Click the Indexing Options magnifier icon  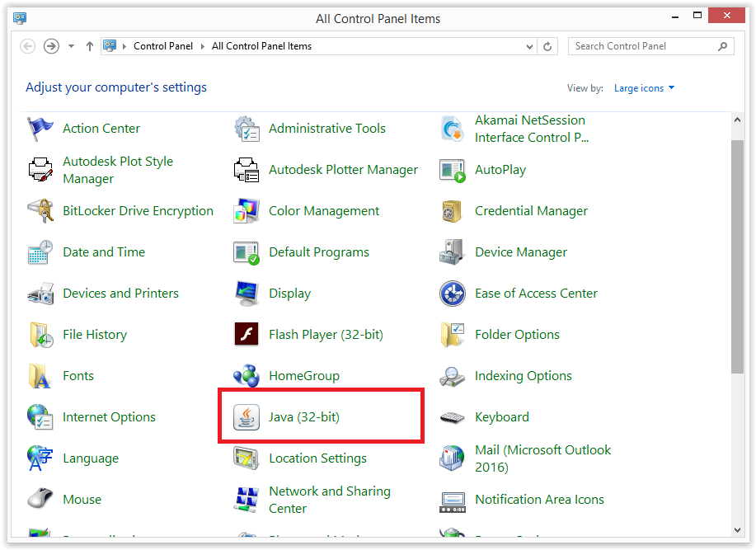coord(453,377)
